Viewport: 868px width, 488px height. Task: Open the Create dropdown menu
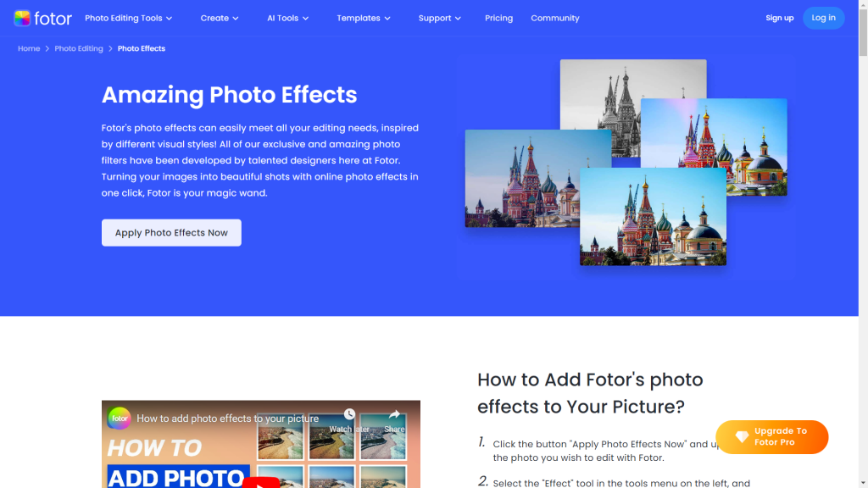pos(220,18)
